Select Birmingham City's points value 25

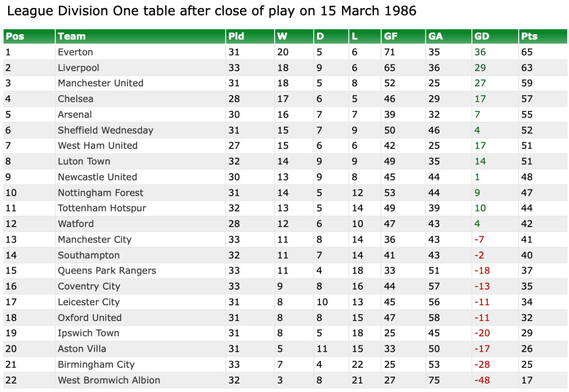[527, 365]
